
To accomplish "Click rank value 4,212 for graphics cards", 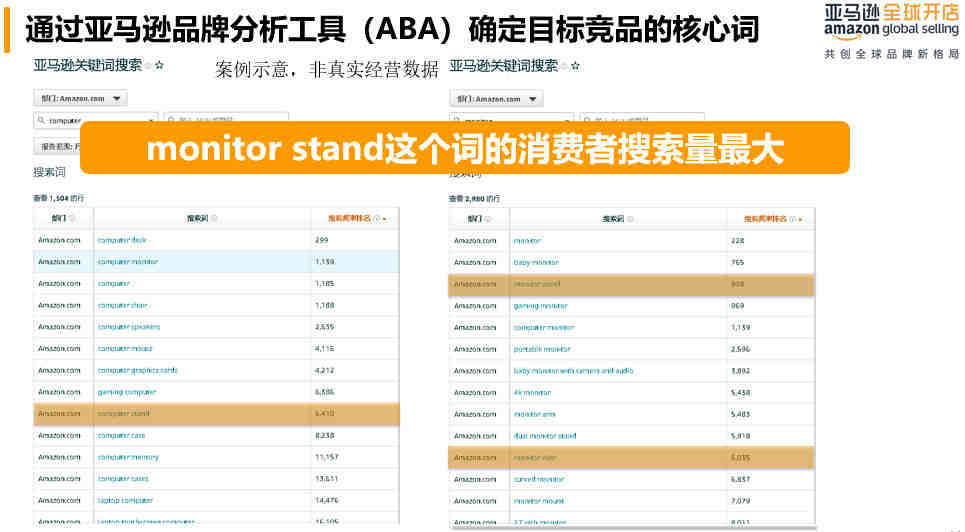I will [324, 370].
